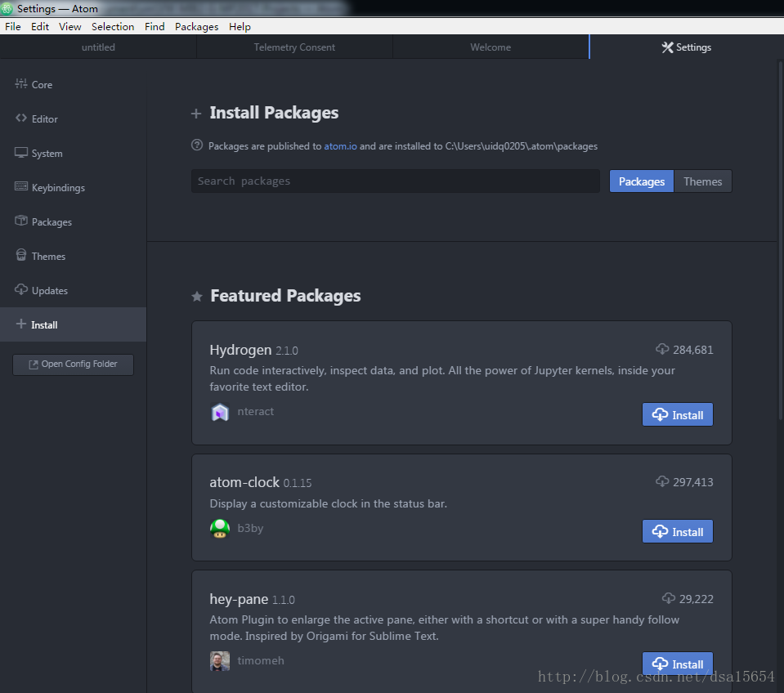Viewport: 784px width, 693px height.
Task: Select the Settings tab
Action: (x=686, y=47)
